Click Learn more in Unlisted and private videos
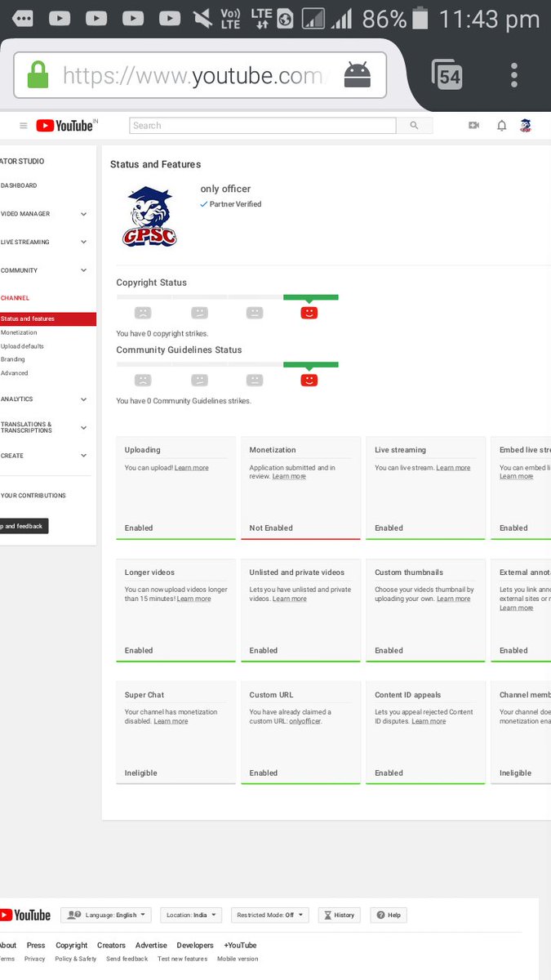The image size is (551, 980). point(289,599)
